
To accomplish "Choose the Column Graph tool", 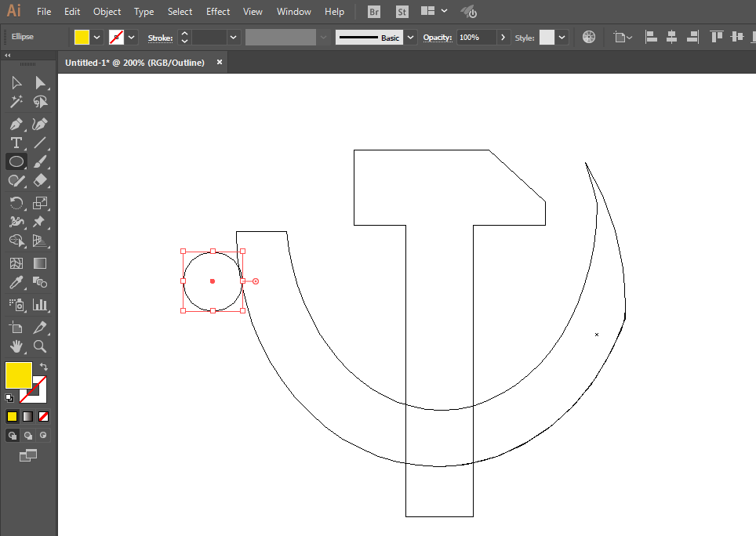I will [x=40, y=305].
